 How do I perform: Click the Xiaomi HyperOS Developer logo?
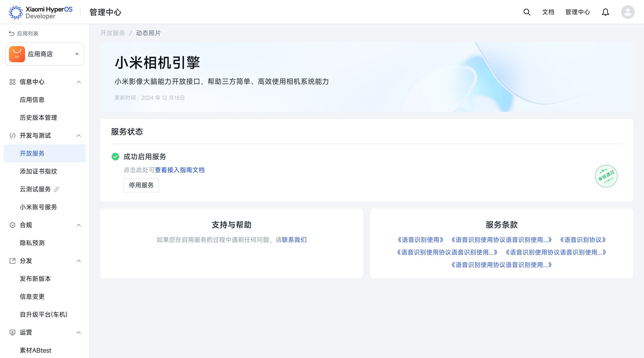pyautogui.click(x=41, y=12)
